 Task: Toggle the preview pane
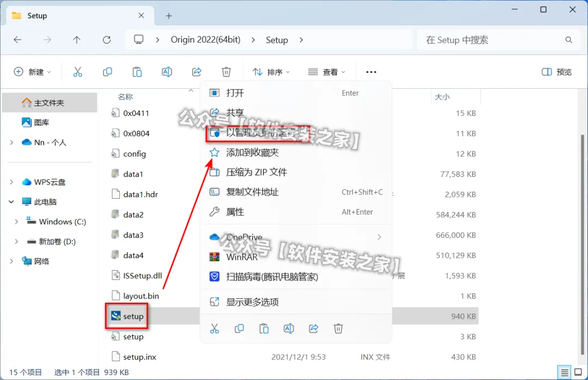tap(557, 72)
